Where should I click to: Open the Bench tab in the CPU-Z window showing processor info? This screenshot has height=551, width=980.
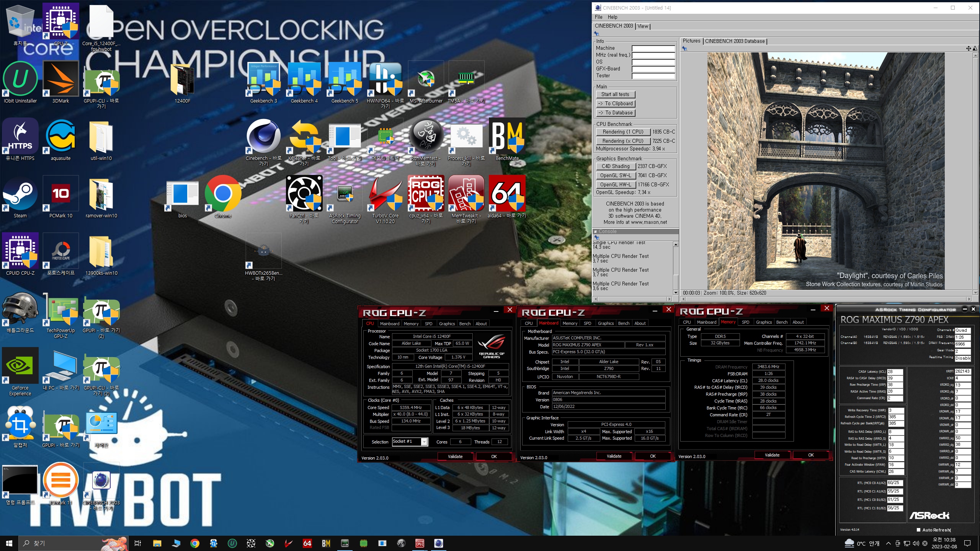[x=465, y=324]
